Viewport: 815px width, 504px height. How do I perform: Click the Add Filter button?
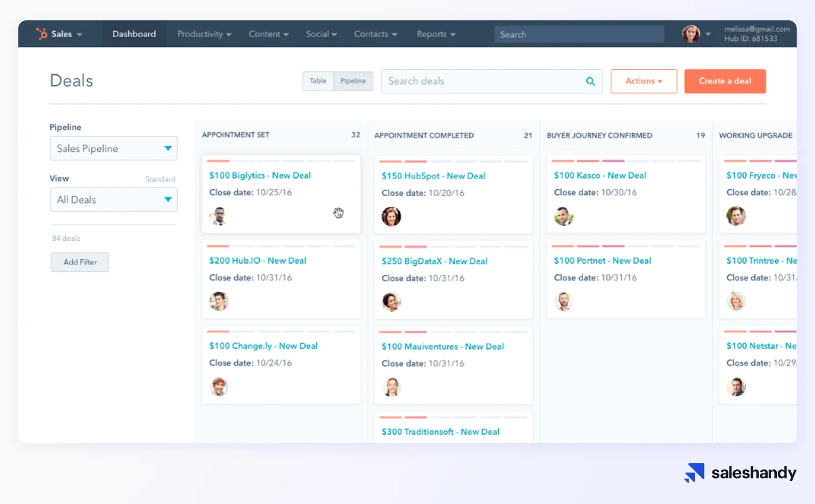pyautogui.click(x=80, y=262)
